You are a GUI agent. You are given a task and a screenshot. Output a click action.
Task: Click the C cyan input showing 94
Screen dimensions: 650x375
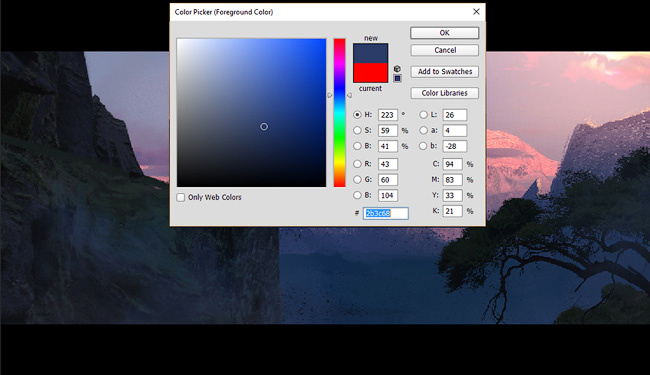pyautogui.click(x=453, y=164)
